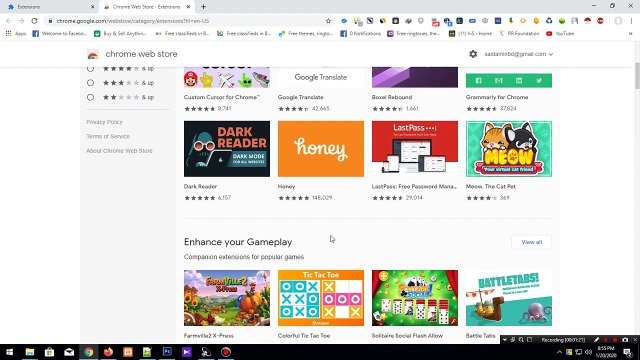Open Apps shortcut in bookmarks bar
The width and height of the screenshot is (640, 360).
coord(16,33)
